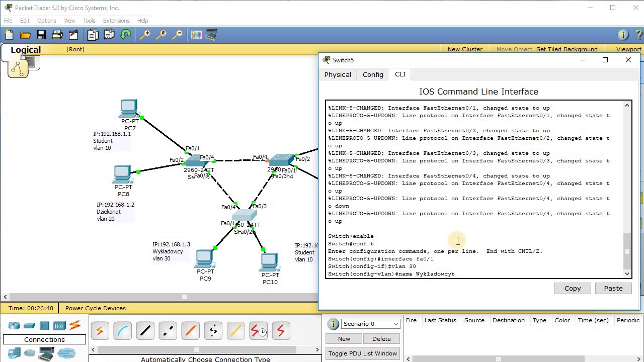Click the green Undo arrow icon
This screenshot has height=362, width=644.
tap(126, 35)
